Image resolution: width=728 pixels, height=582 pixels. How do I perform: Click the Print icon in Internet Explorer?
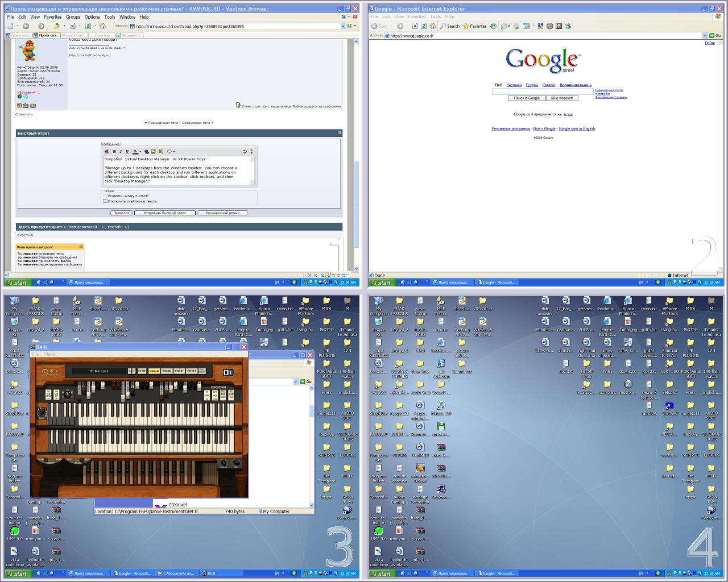click(x=516, y=26)
